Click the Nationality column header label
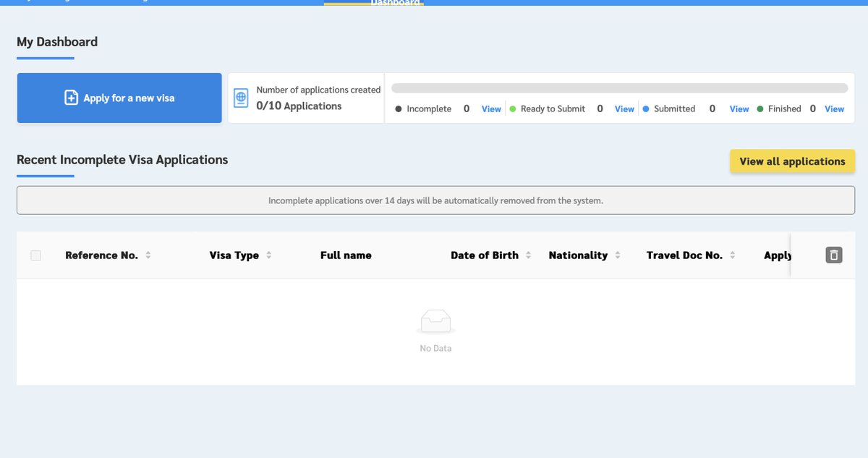The width and height of the screenshot is (868, 458). coord(578,255)
